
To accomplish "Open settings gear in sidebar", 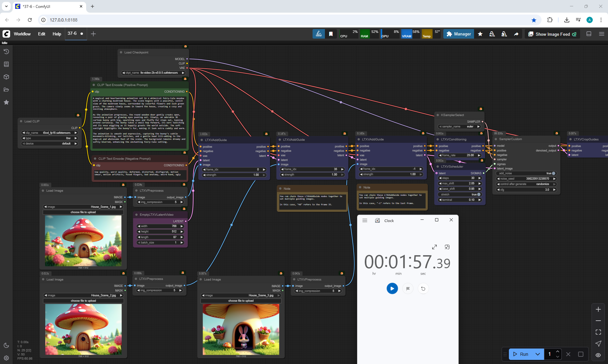I will coord(6,358).
